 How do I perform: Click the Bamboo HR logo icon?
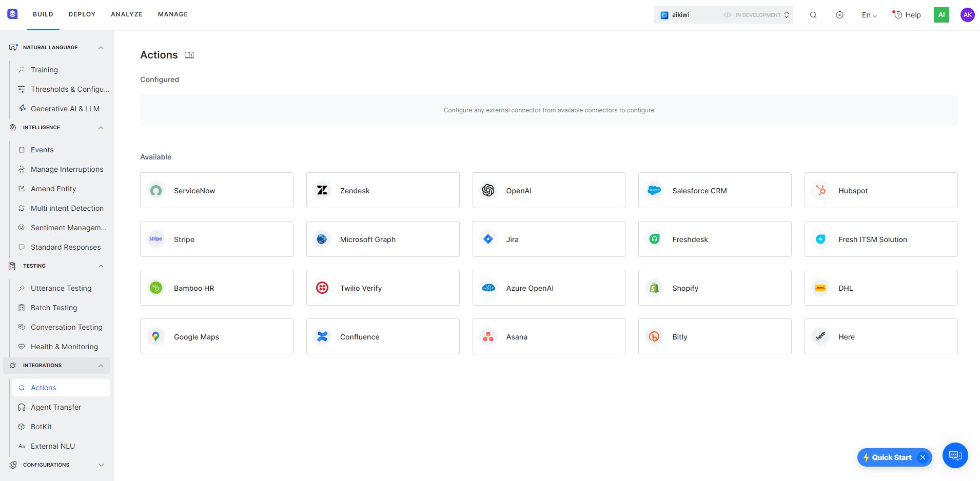click(156, 288)
